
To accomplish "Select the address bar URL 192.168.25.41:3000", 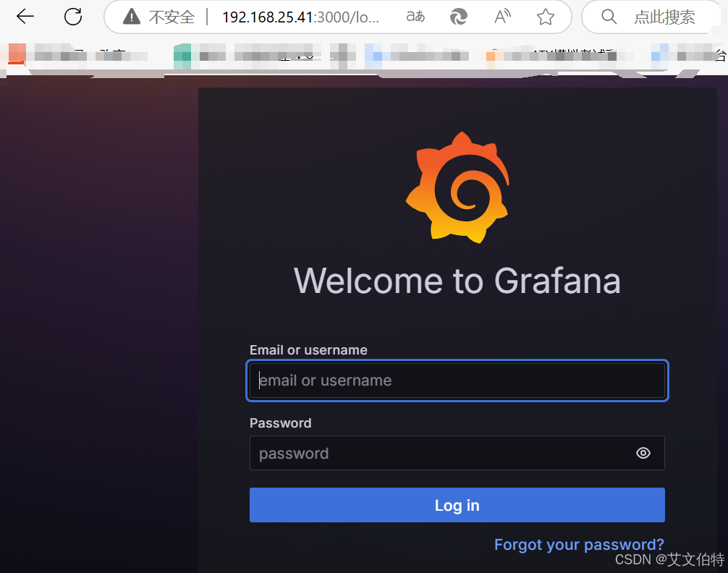I will (x=300, y=17).
